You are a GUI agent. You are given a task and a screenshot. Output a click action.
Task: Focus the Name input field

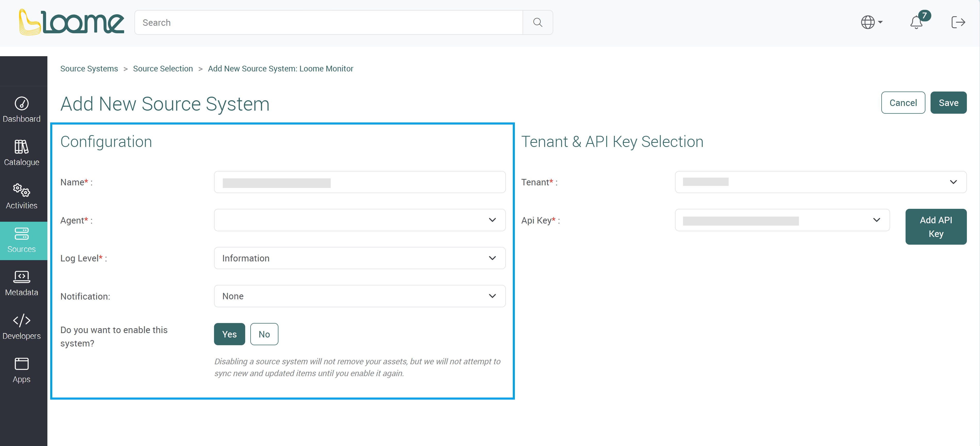point(360,182)
